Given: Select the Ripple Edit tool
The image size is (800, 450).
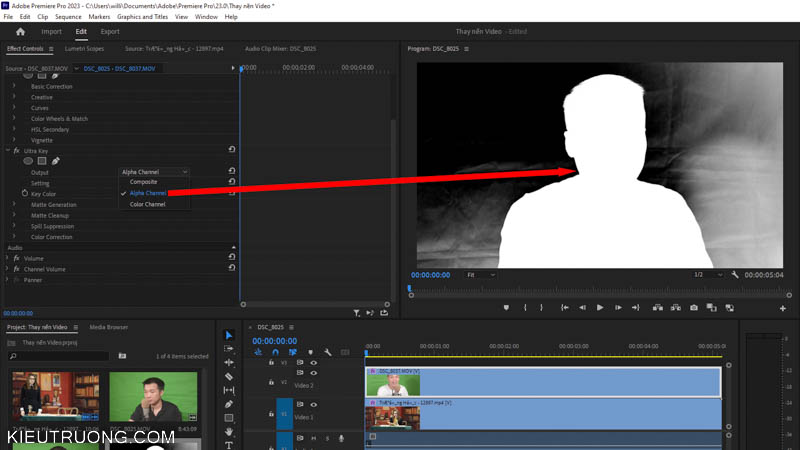Looking at the screenshot, I should point(229,362).
